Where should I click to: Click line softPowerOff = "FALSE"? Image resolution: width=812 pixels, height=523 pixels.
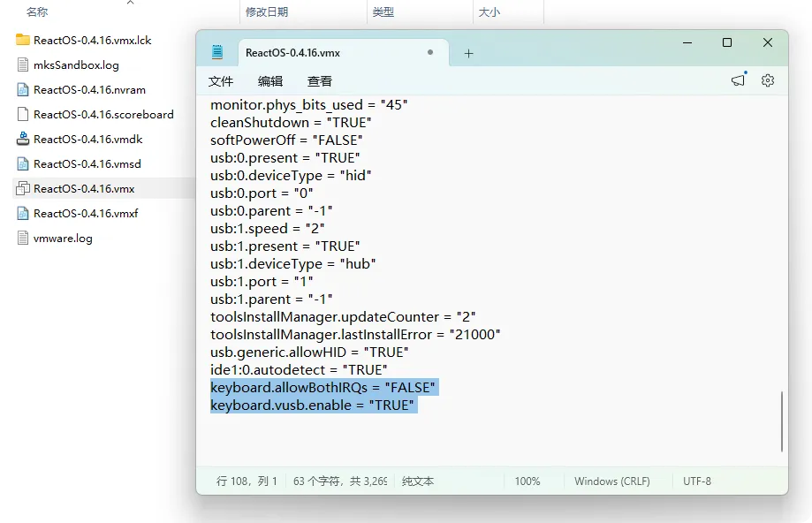(x=286, y=140)
